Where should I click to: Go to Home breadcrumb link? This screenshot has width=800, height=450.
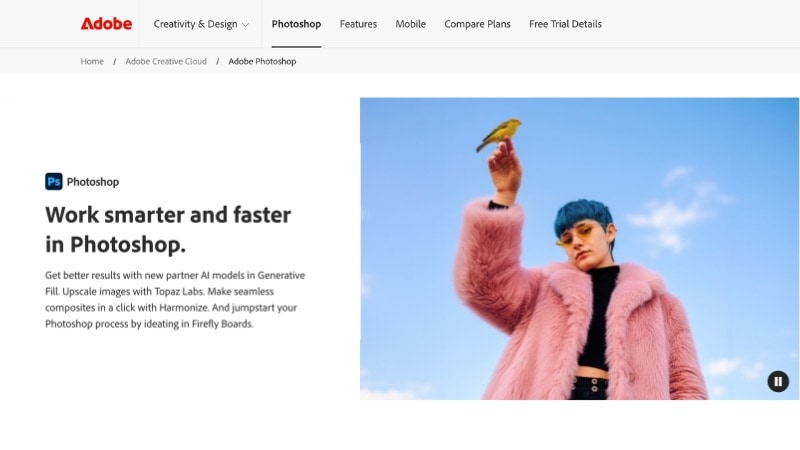(x=92, y=61)
